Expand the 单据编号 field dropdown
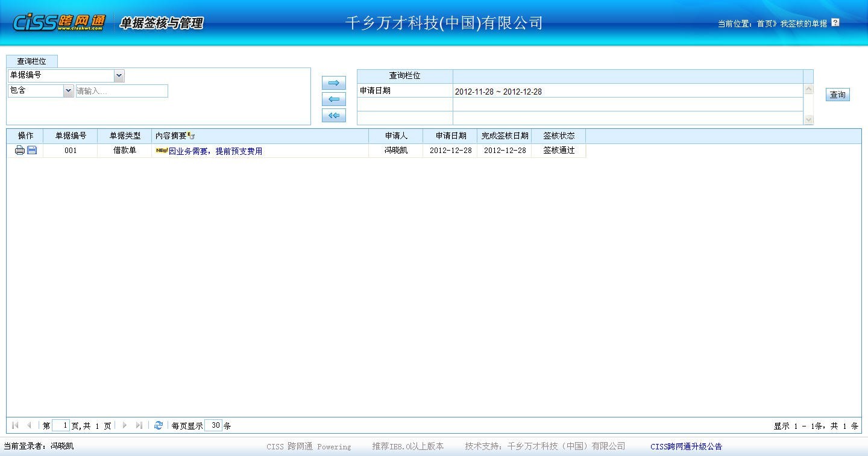This screenshot has height=456, width=868. [119, 76]
